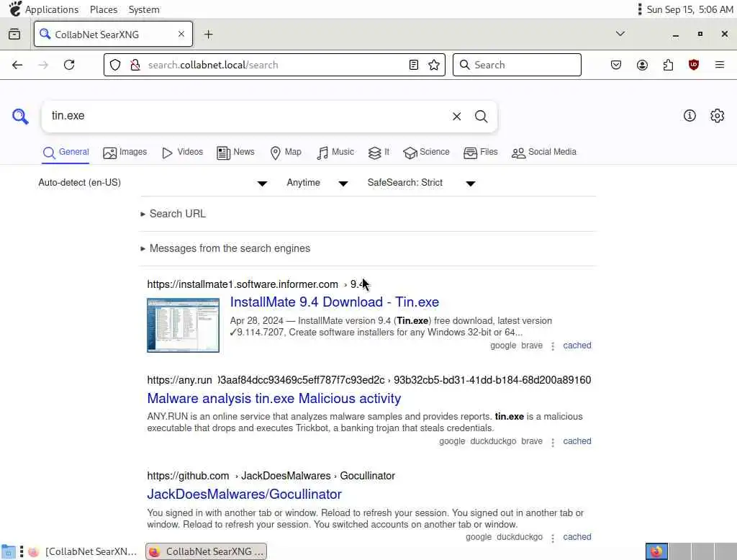This screenshot has width=737, height=560.
Task: Open more options for any.run result
Action: [x=553, y=442]
